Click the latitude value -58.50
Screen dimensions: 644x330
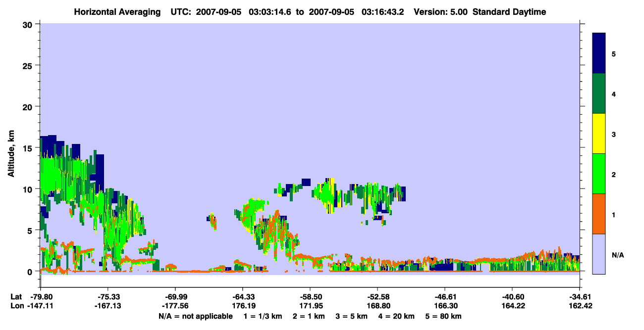point(310,296)
